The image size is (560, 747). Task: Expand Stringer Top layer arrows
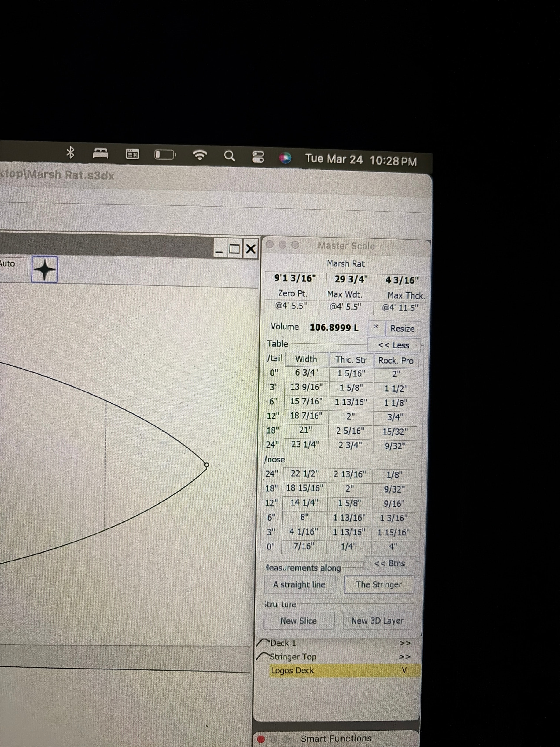(405, 657)
